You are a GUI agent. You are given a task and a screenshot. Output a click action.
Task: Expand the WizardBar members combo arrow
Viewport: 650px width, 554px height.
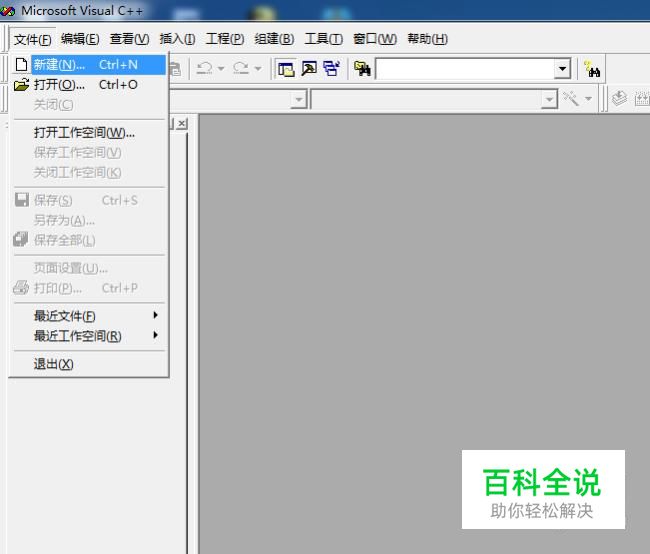point(549,100)
